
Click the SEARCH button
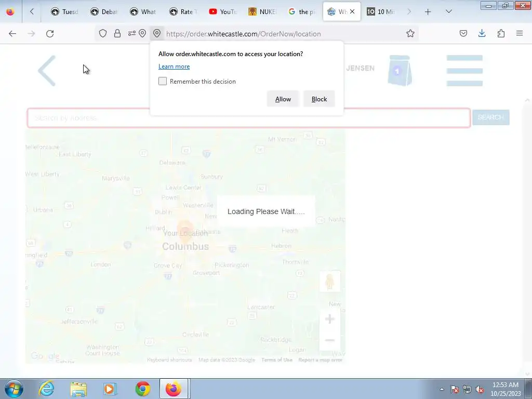pyautogui.click(x=490, y=117)
